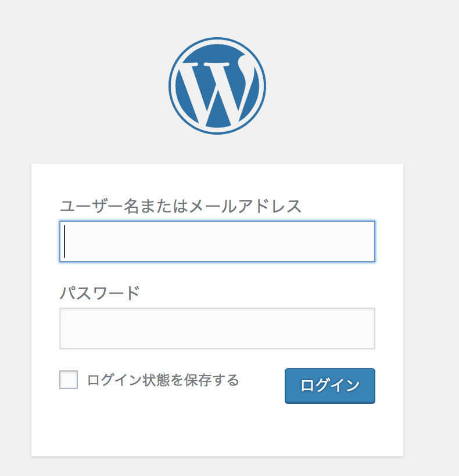Viewport: 459px width, 476px height.
Task: Tick the remember-me checkbox beside ログイン状態を保存する
Action: 69,380
